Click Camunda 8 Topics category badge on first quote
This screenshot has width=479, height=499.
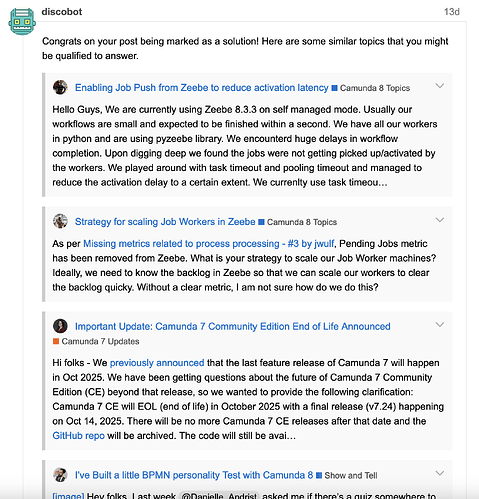(x=371, y=88)
